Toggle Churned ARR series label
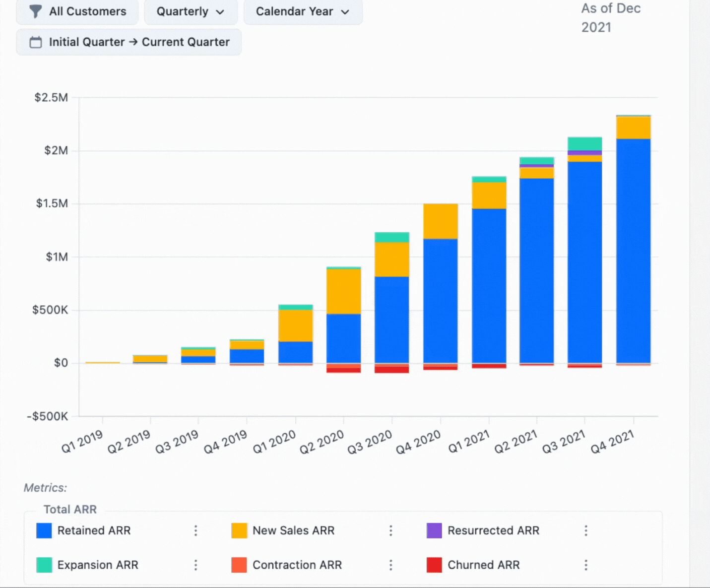 483,565
